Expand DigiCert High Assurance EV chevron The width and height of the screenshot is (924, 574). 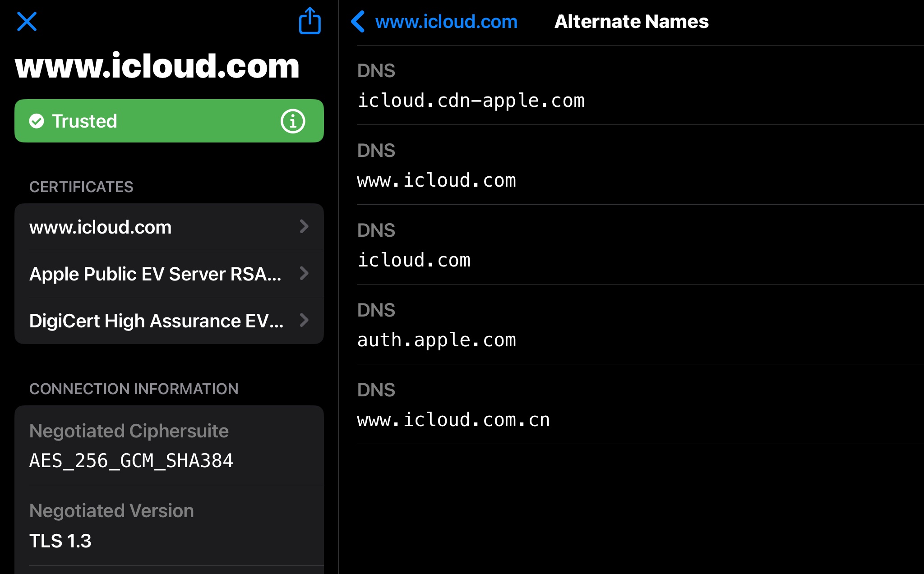(x=304, y=320)
